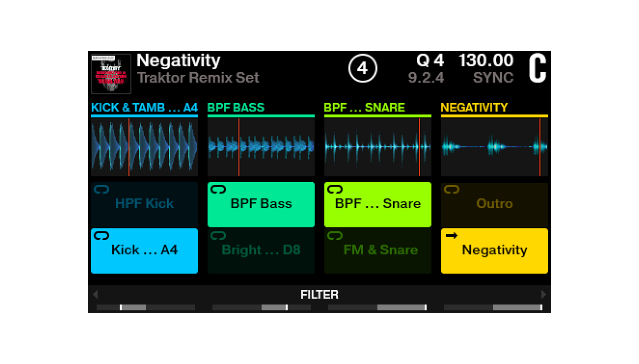Viewport: 639px width, 364px height.
Task: Click the loop icon on HPF Kick cell
Action: (101, 189)
